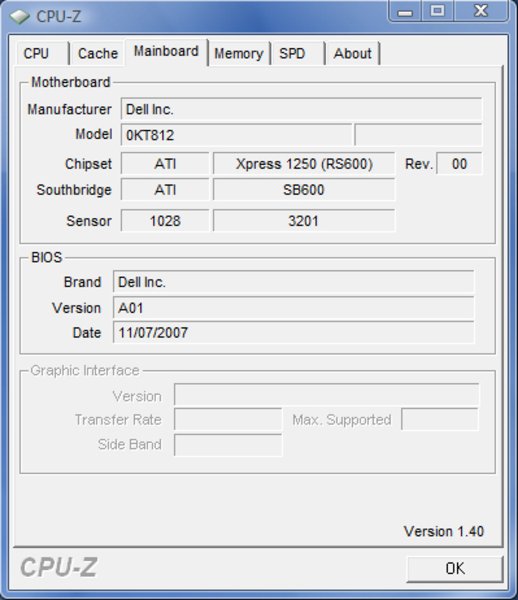Show the About tab

click(352, 53)
